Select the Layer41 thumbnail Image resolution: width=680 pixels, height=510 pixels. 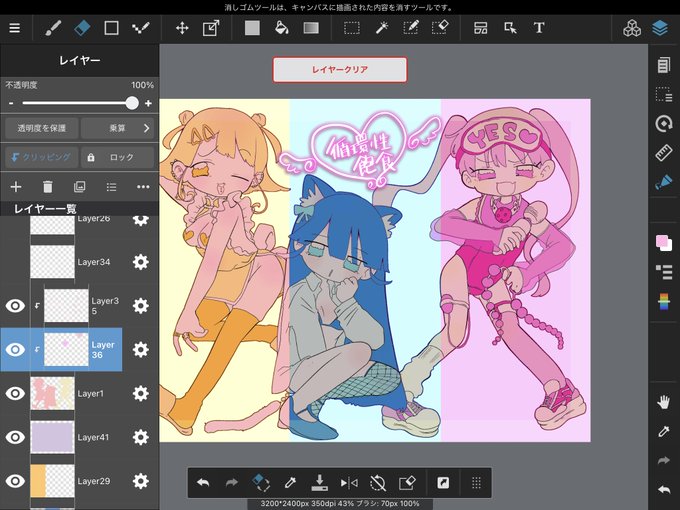point(52,437)
